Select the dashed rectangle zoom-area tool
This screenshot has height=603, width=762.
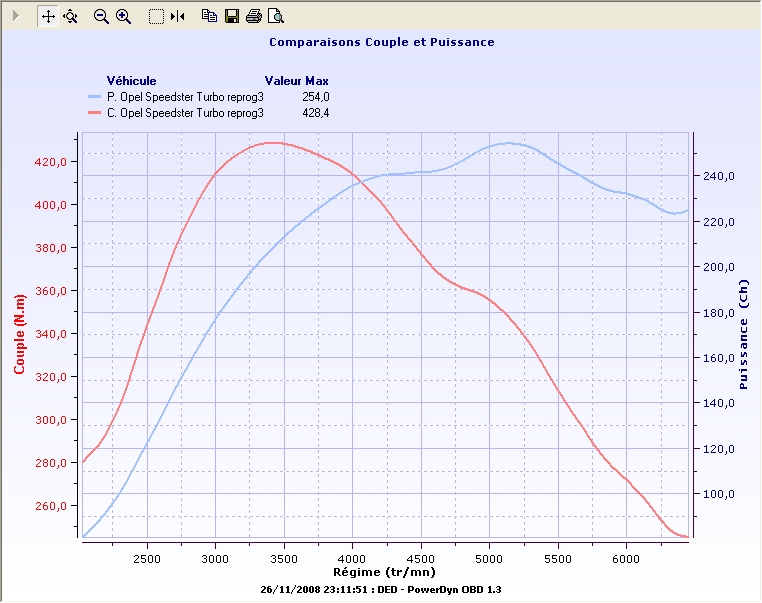point(156,16)
